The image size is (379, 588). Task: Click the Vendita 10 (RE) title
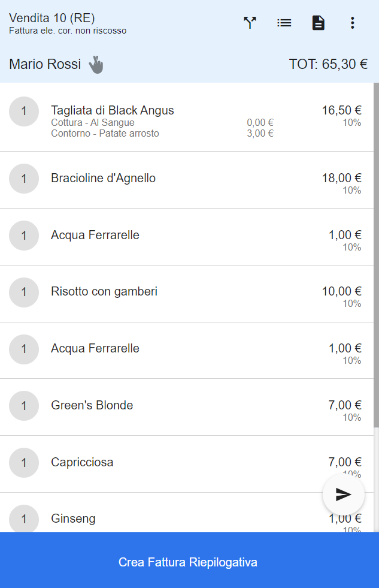(x=51, y=17)
